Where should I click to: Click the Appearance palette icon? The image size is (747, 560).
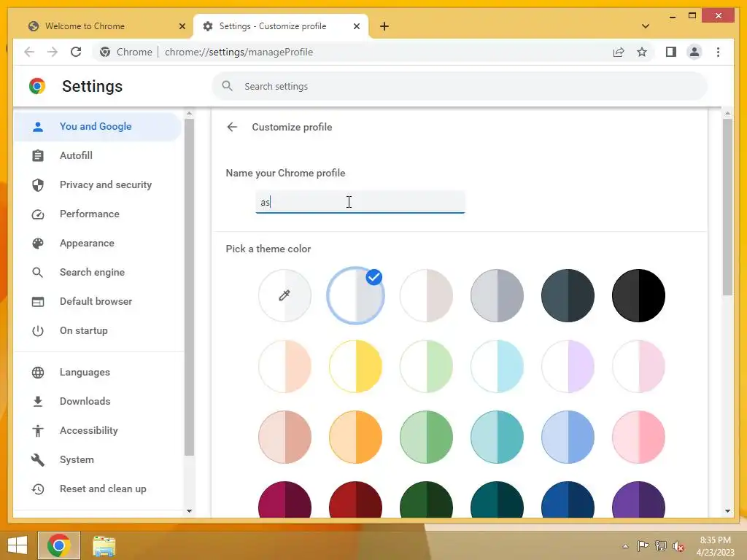click(38, 244)
